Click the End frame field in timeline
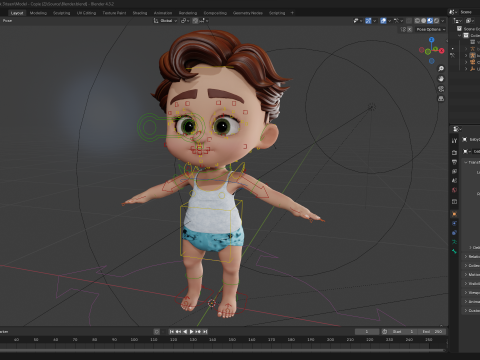The image size is (480, 360). coord(432,331)
